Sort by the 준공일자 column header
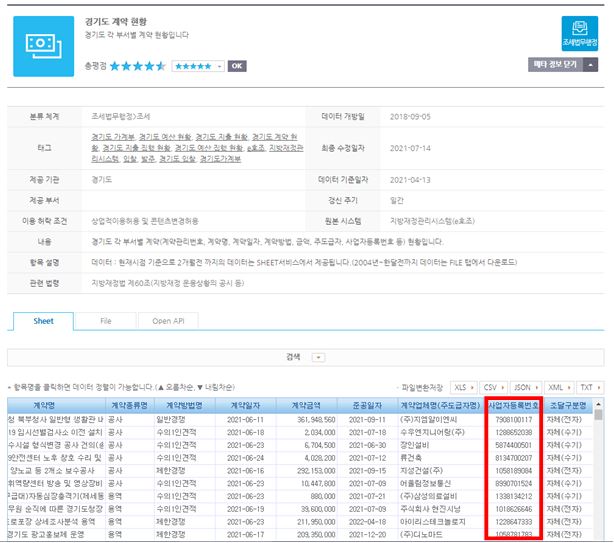 pyautogui.click(x=367, y=406)
